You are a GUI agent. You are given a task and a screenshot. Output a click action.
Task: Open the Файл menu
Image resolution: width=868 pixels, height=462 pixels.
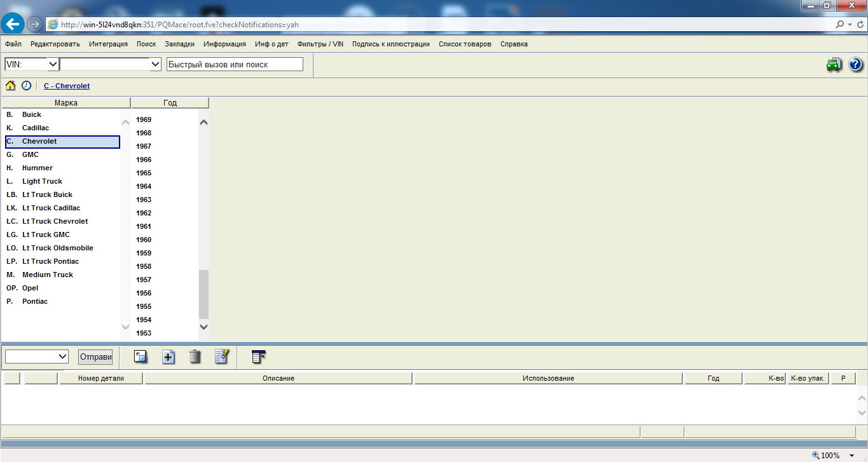point(13,44)
